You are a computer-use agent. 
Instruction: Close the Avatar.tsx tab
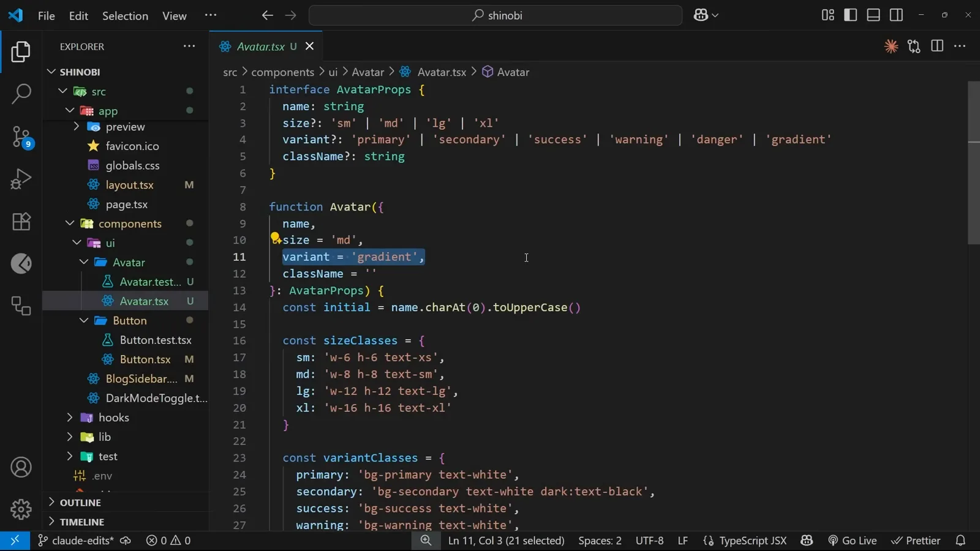coord(310,47)
